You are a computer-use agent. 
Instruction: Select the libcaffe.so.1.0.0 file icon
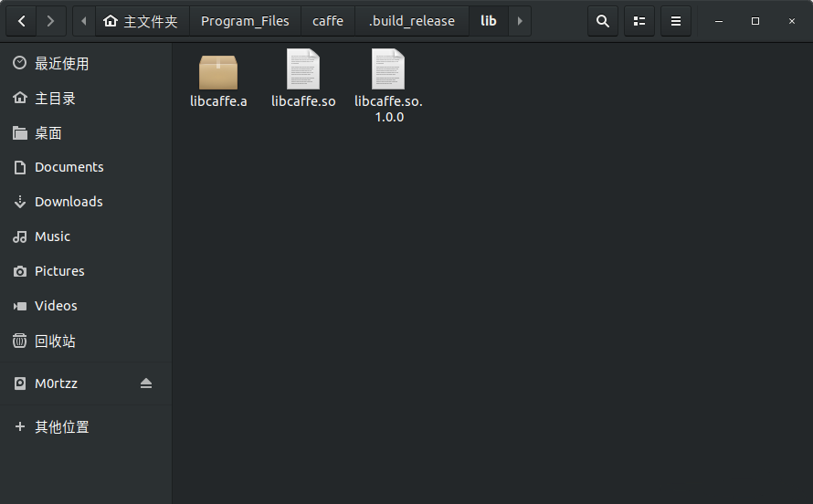[x=388, y=68]
